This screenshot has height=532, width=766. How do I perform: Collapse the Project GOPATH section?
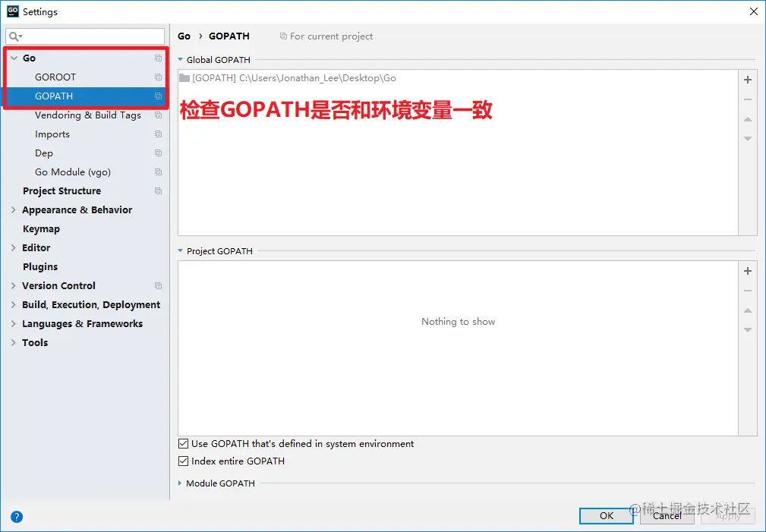(180, 251)
